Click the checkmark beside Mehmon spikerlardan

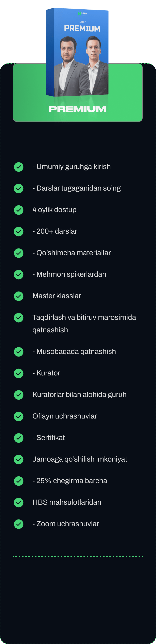[x=19, y=274]
